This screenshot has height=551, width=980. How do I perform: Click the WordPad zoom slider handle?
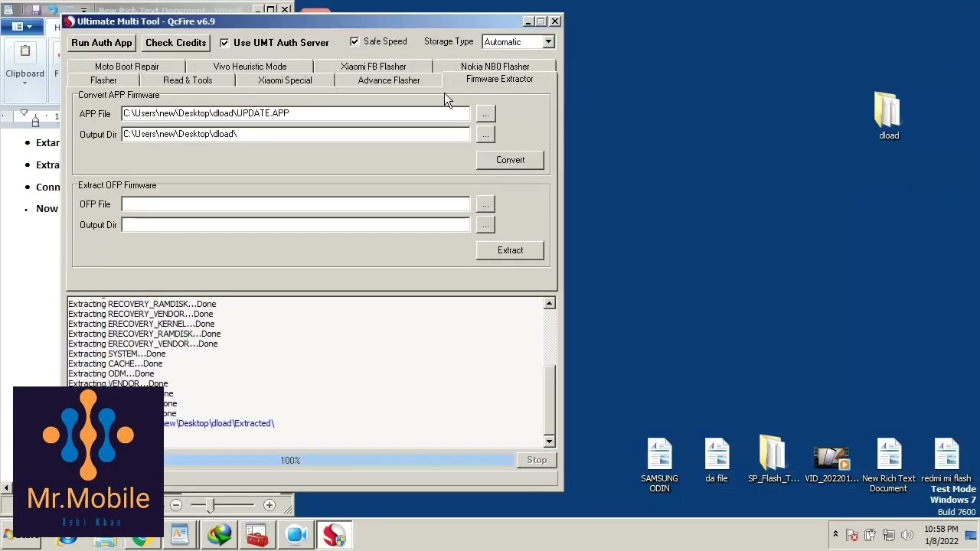pos(210,505)
